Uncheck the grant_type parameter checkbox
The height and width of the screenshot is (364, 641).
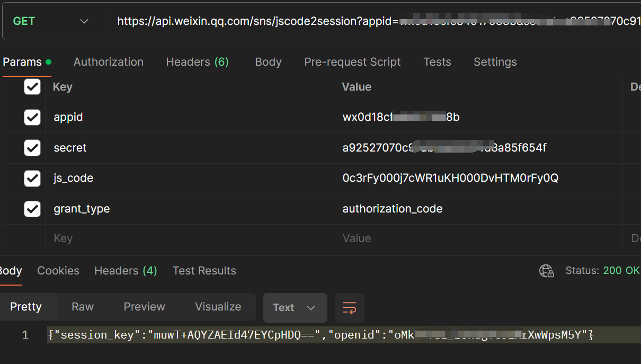[x=32, y=209]
